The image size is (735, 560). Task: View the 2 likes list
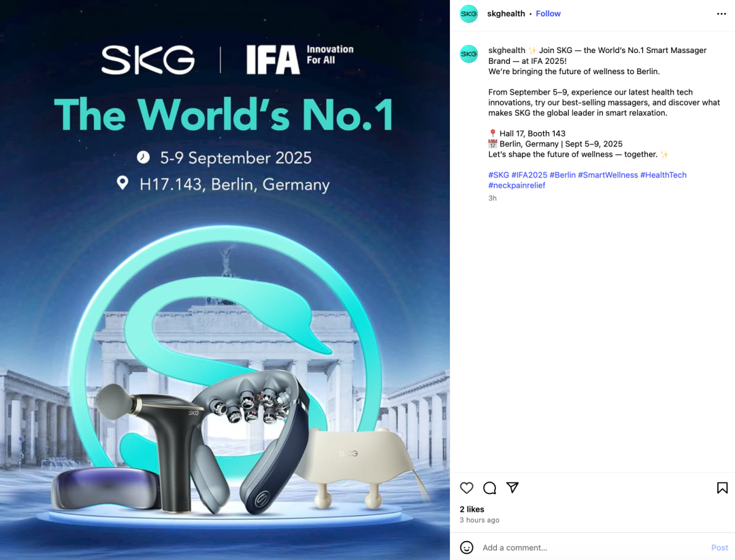[472, 510]
